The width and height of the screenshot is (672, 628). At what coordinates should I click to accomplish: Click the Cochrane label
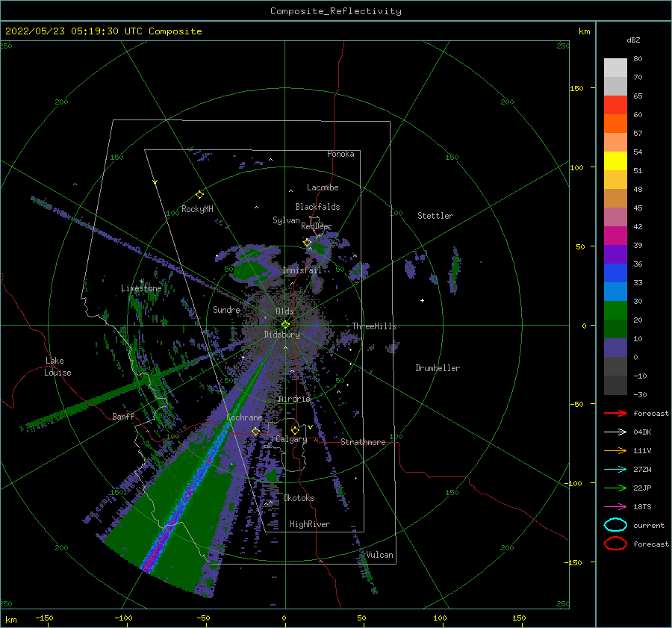(x=244, y=417)
